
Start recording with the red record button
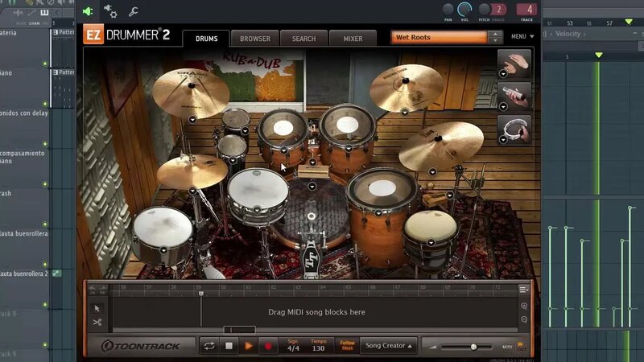pos(268,346)
